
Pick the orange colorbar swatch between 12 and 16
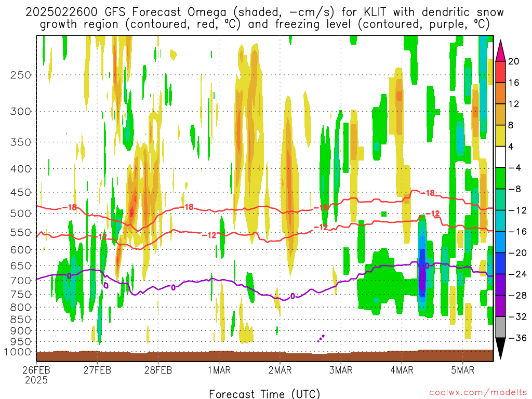[x=500, y=94]
